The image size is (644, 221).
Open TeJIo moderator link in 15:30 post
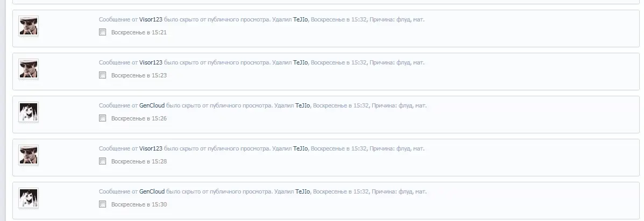pyautogui.click(x=303, y=191)
